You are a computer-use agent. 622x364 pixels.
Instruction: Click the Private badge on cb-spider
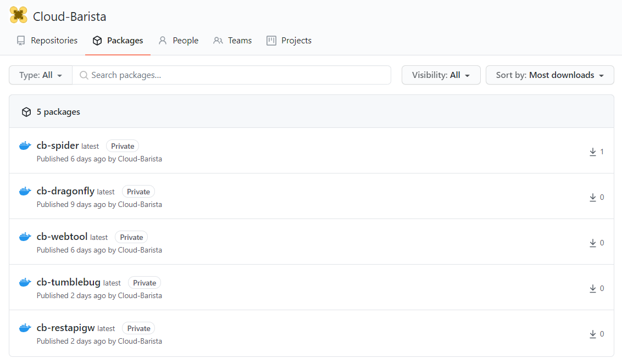tap(123, 146)
